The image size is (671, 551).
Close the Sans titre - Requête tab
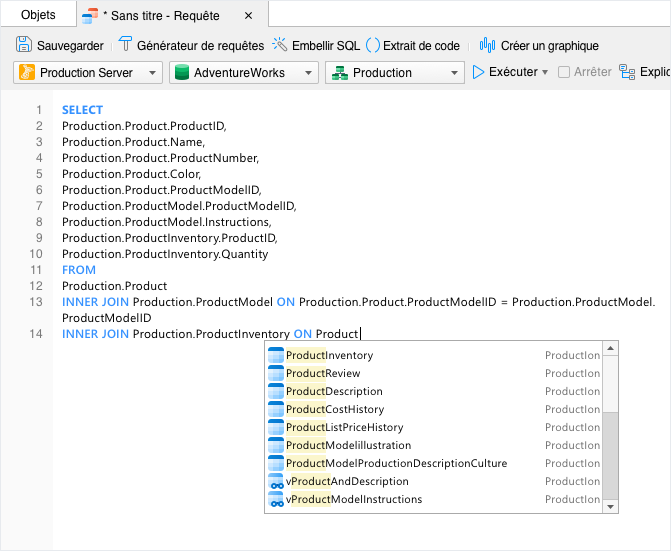248,16
